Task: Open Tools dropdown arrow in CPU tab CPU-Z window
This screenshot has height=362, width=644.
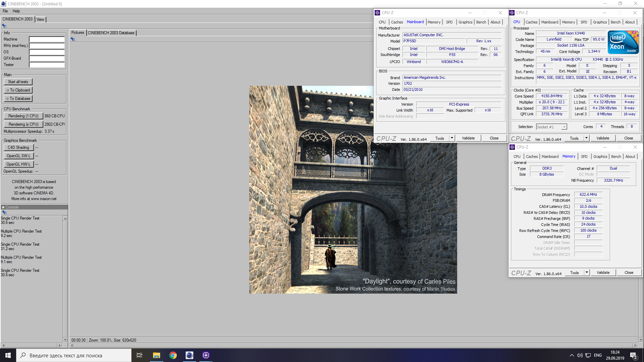Action: pos(586,138)
